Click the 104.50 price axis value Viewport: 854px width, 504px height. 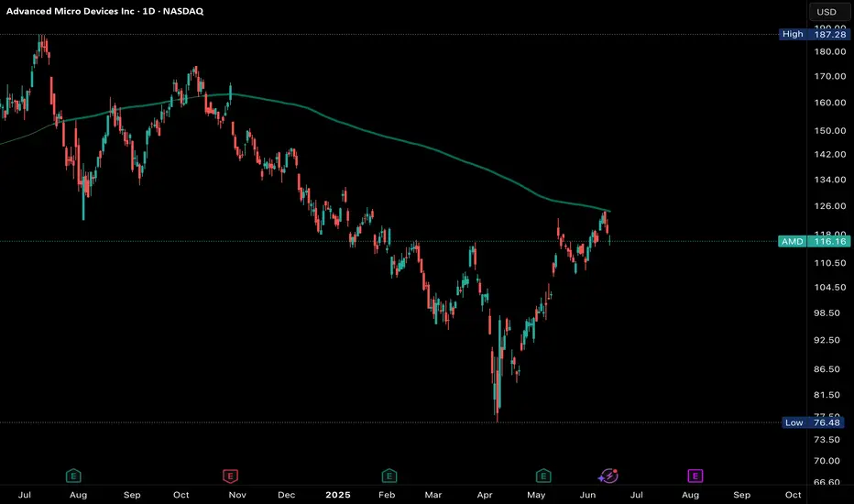coord(830,287)
